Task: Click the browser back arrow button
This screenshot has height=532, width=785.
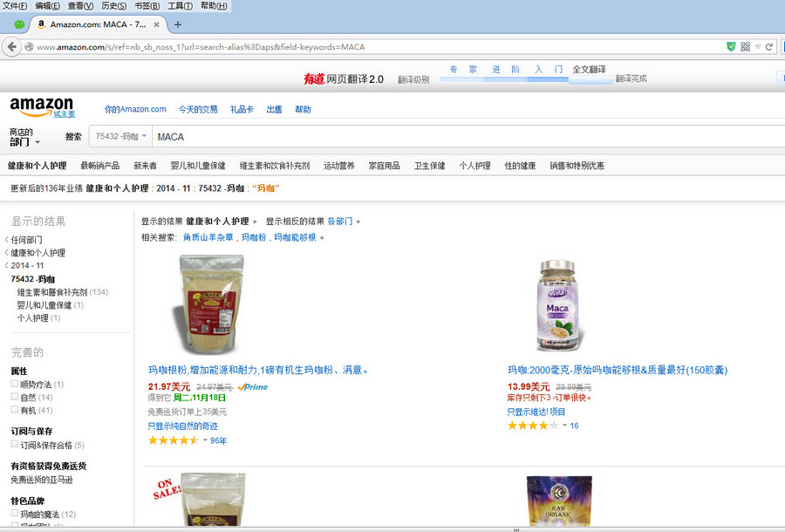Action: (11, 47)
